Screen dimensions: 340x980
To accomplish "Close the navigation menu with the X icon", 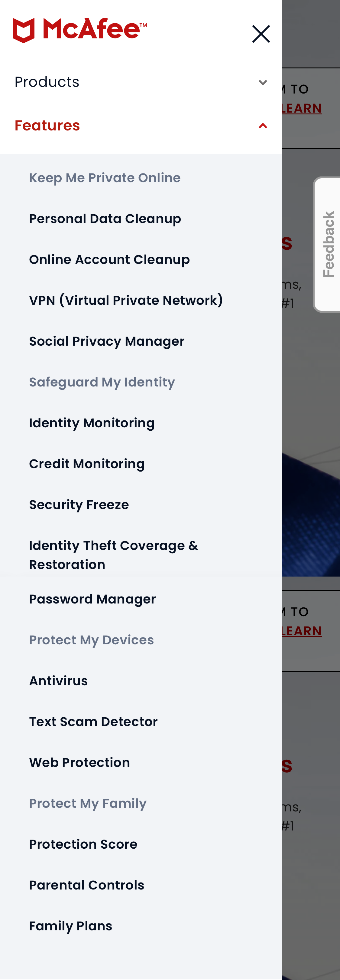I will [x=261, y=34].
